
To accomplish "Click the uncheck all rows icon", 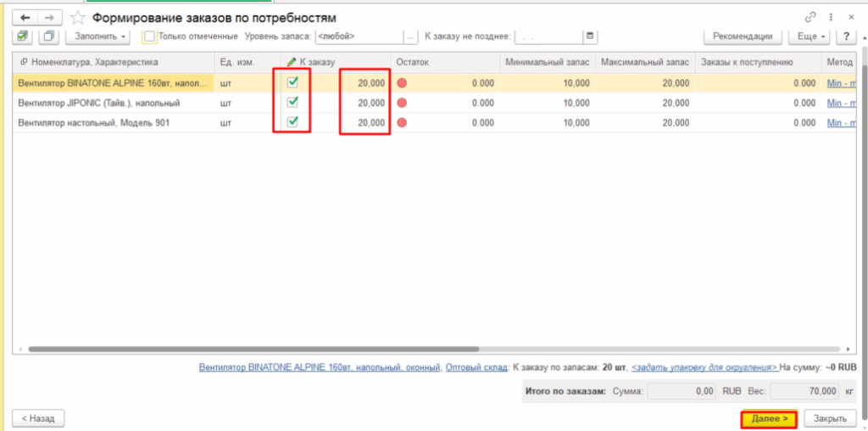I will click(x=48, y=36).
